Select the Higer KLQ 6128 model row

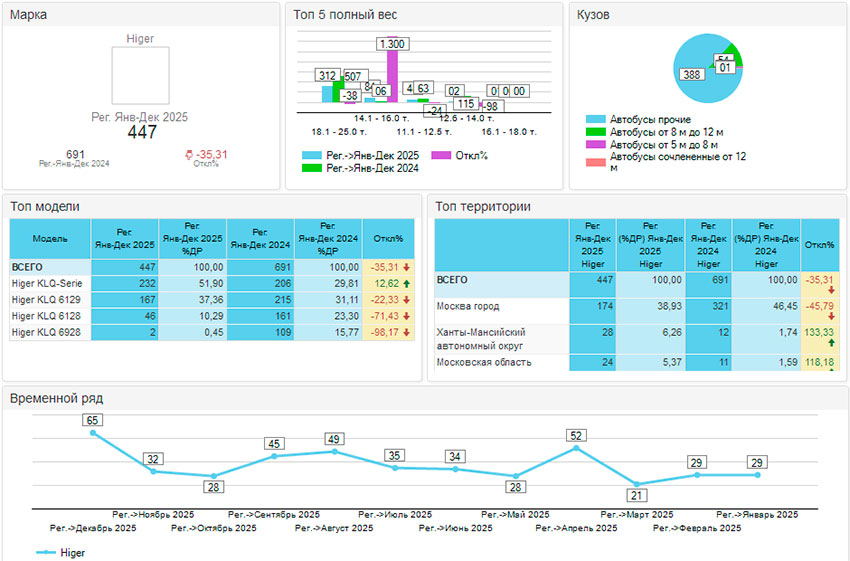point(50,316)
